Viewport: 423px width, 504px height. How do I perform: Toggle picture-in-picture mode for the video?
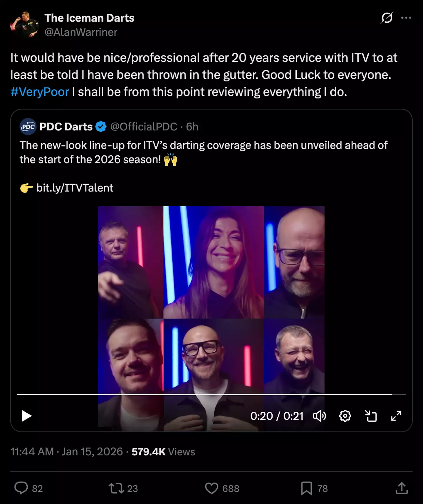coord(371,416)
